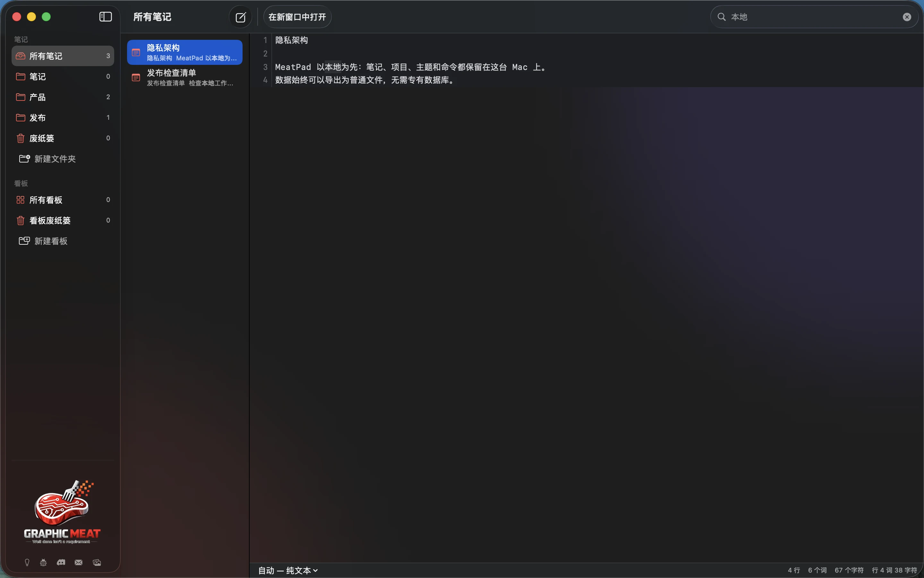The height and width of the screenshot is (578, 924).
Task: Click the envelope email icon
Action: tap(79, 562)
